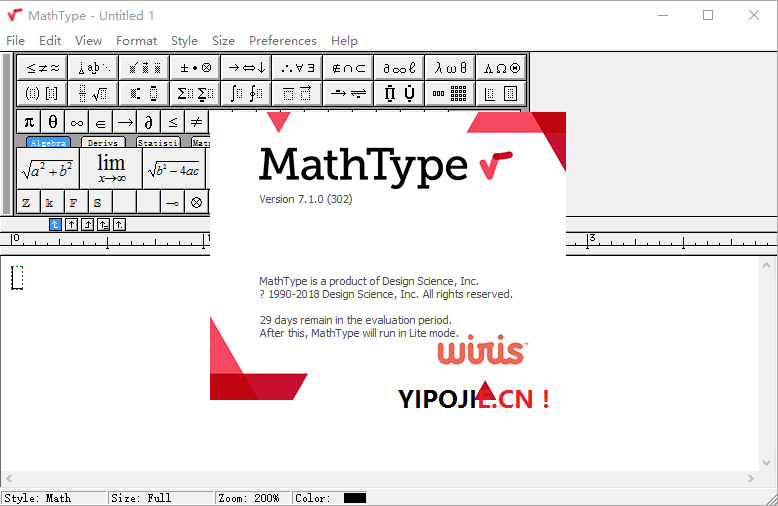Insert the limit x→∞ expression
The image size is (778, 506).
point(111,169)
